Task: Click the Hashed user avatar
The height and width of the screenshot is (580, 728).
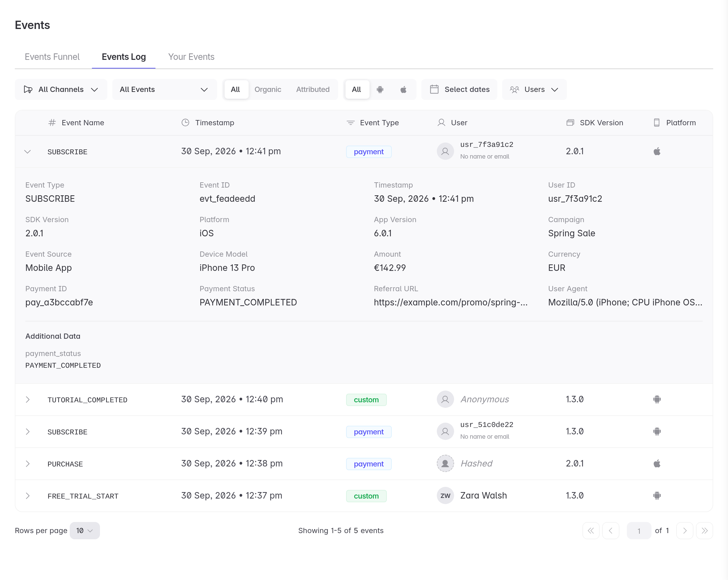Action: coord(445,463)
